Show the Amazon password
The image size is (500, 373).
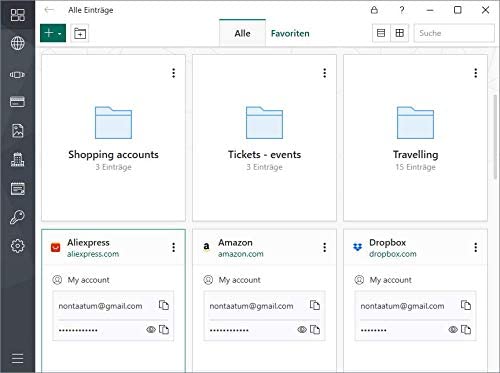(x=302, y=330)
